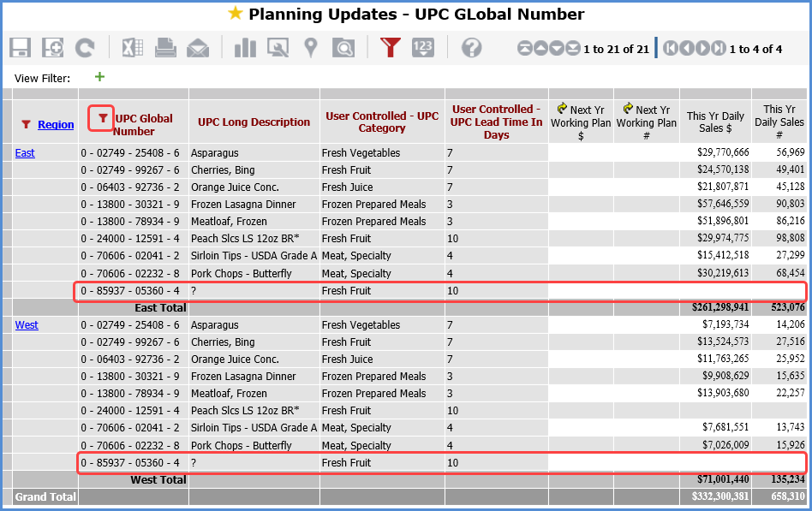
Task: Click the filter funnel beside Region header
Action: [x=26, y=125]
